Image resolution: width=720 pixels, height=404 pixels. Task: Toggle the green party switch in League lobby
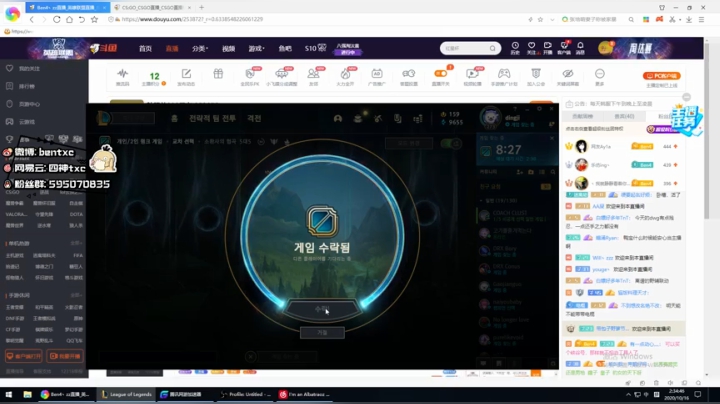(450, 143)
